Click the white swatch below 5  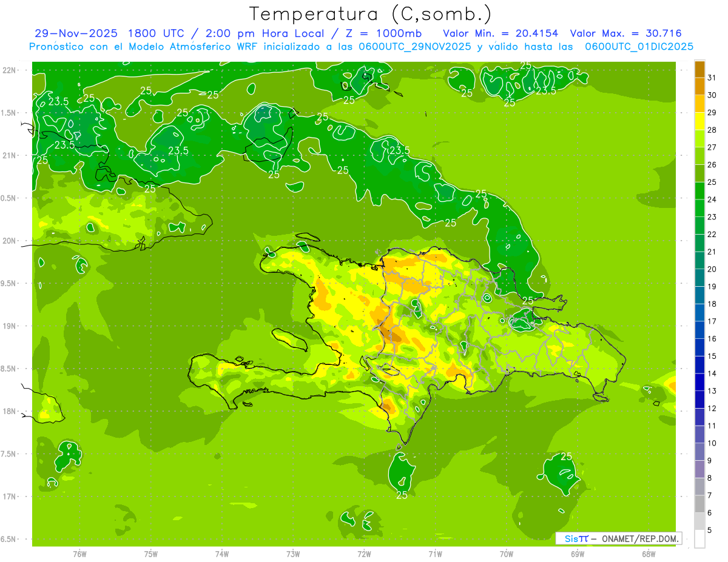(x=699, y=540)
